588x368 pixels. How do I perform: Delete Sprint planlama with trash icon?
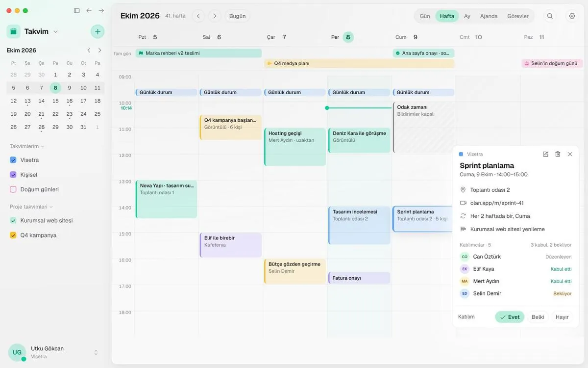click(x=558, y=154)
